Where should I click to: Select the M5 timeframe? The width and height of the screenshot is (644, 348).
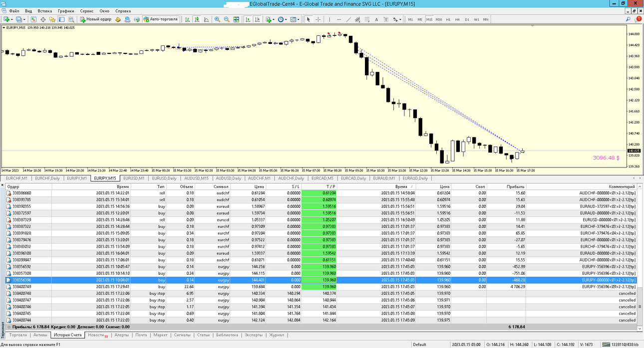420,19
